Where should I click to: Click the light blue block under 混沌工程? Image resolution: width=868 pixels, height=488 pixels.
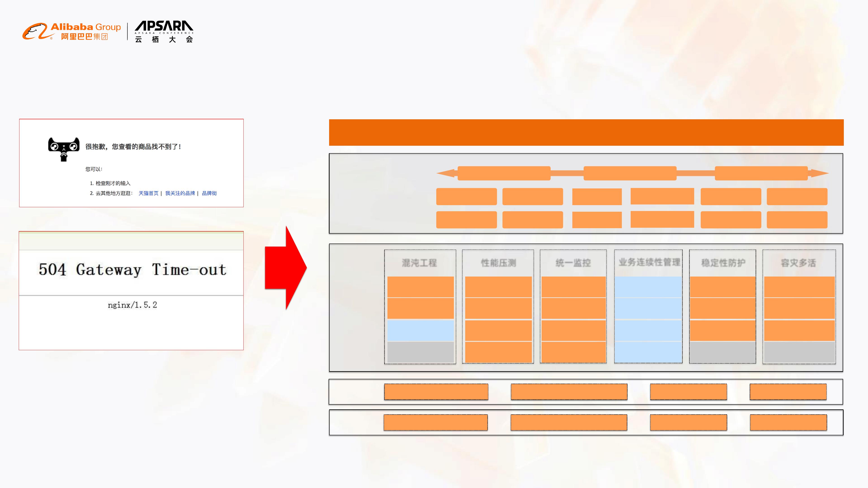420,330
